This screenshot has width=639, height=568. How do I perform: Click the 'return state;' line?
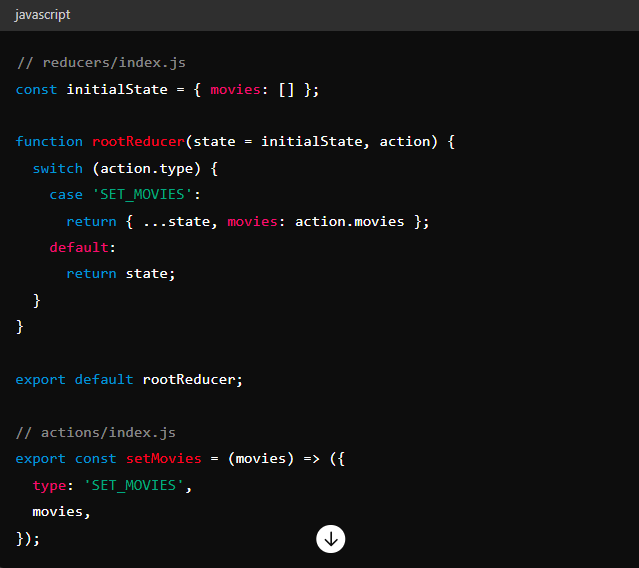tap(121, 273)
